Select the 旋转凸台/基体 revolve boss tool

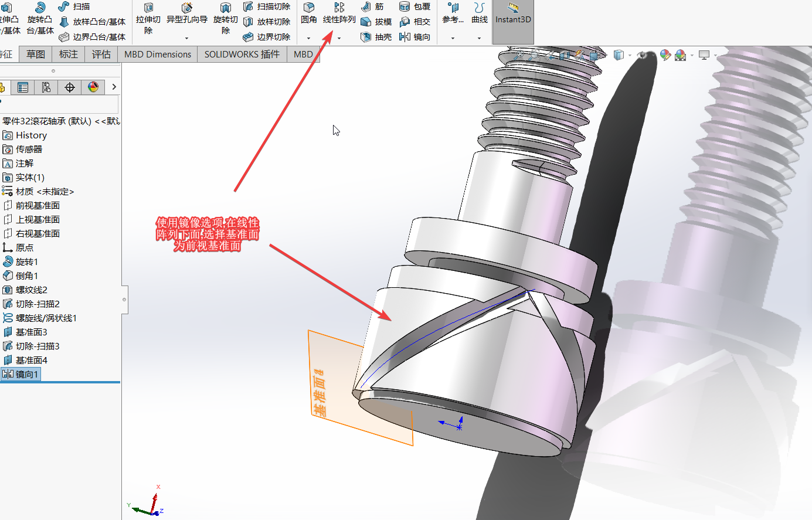40,18
